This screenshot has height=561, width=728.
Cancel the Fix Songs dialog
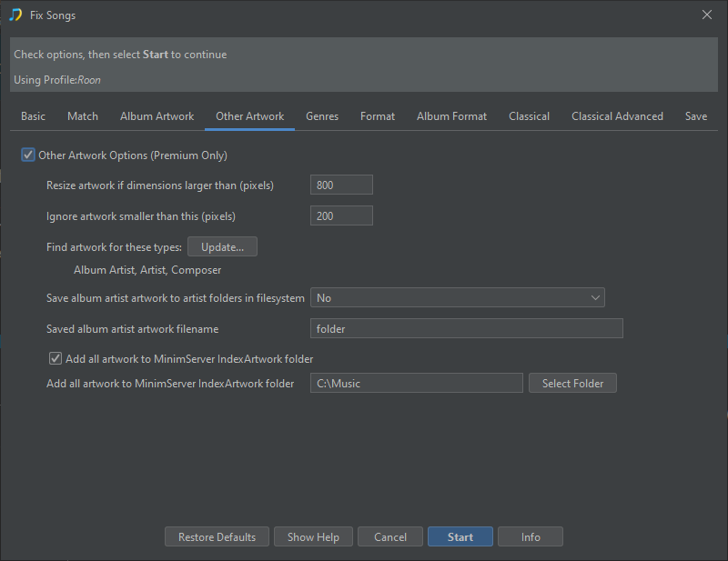390,536
